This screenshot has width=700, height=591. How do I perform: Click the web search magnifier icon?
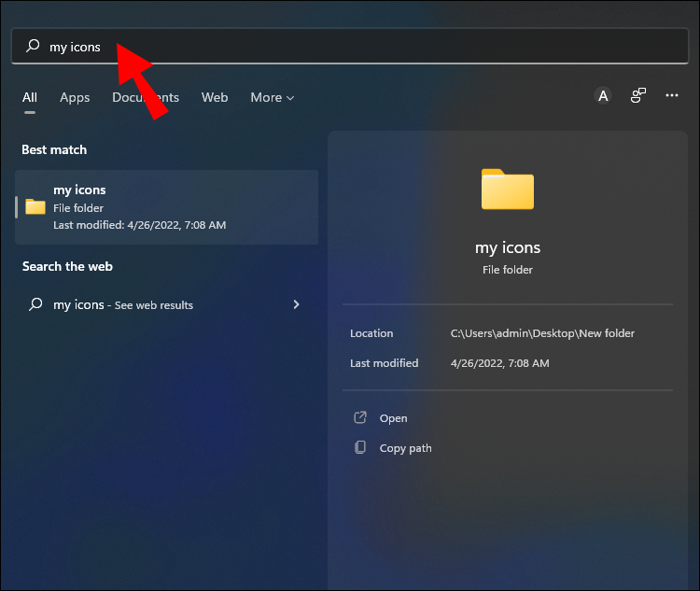35,304
